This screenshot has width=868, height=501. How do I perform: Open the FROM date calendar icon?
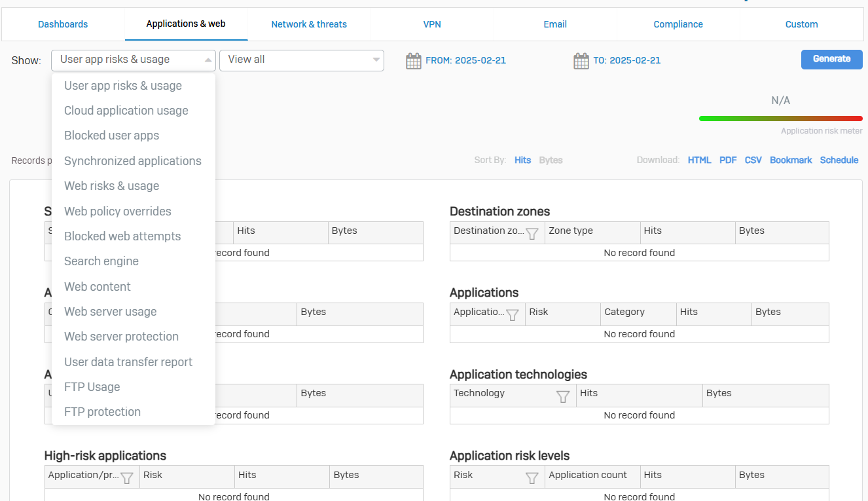click(413, 61)
